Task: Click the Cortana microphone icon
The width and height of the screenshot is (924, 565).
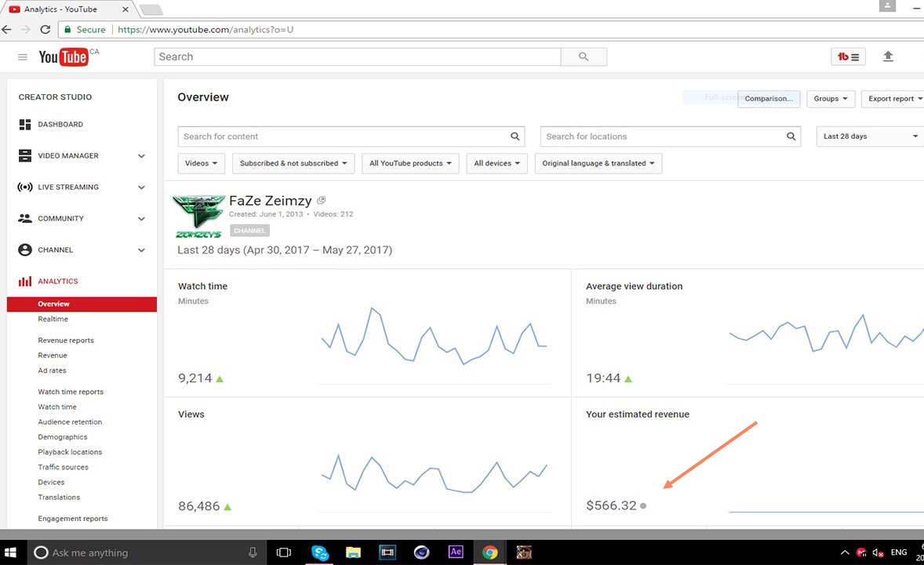Action: click(253, 552)
